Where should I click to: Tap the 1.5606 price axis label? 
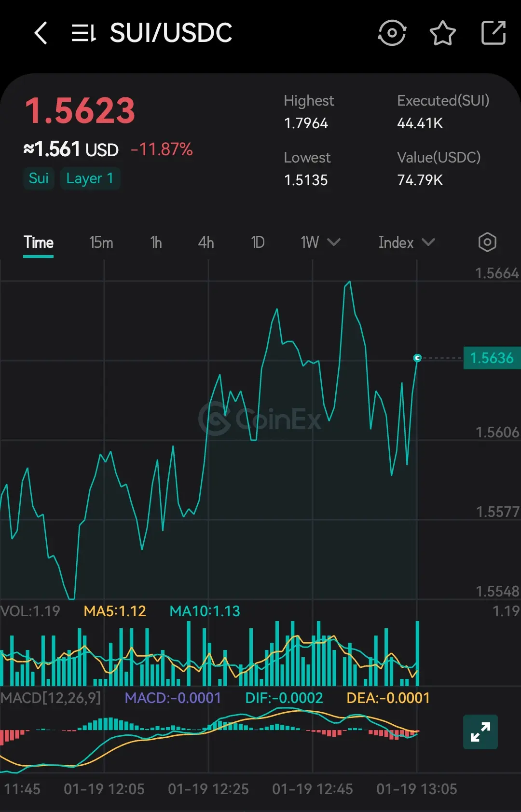497,432
